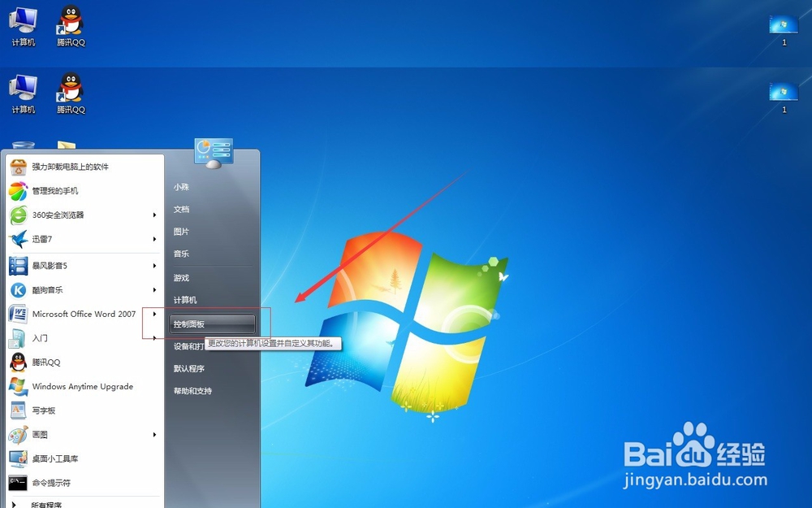Open 控制面板 Control Panel
The width and height of the screenshot is (812, 508).
pos(212,324)
